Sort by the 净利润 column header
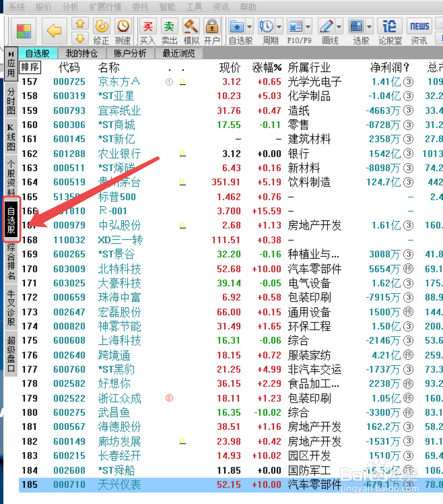 [390, 67]
